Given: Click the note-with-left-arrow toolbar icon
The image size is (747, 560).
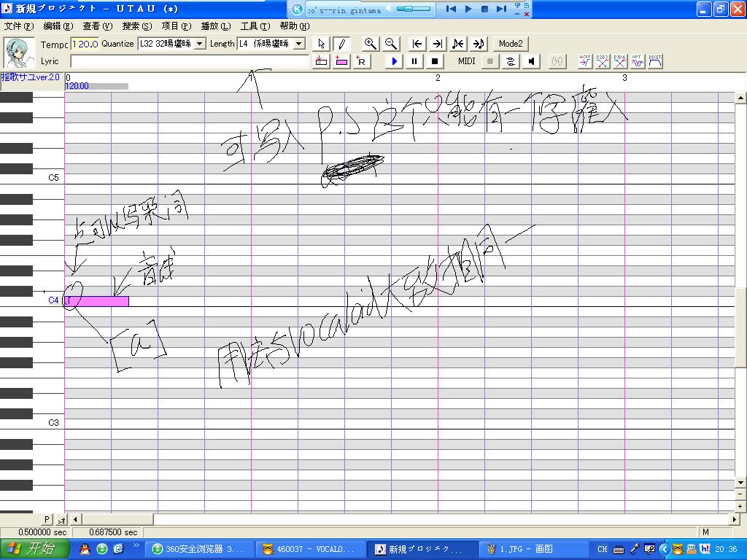Looking at the screenshot, I should point(458,44).
